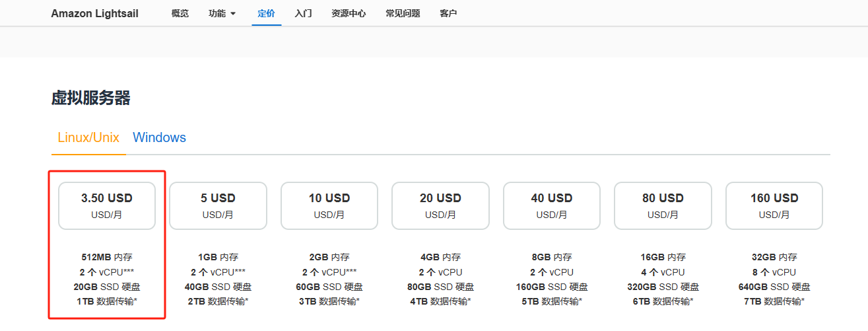Click the 16GB 内存 text
Image resolution: width=868 pixels, height=331 pixels.
[663, 257]
